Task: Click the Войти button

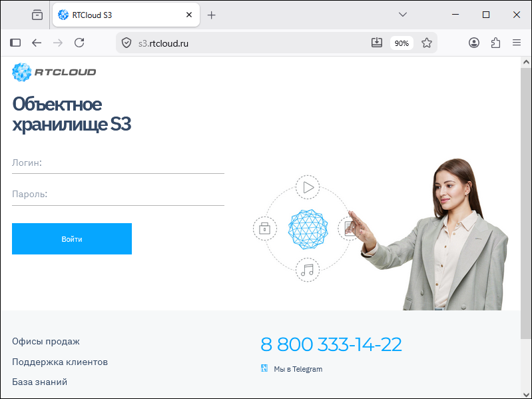Action: [72, 239]
